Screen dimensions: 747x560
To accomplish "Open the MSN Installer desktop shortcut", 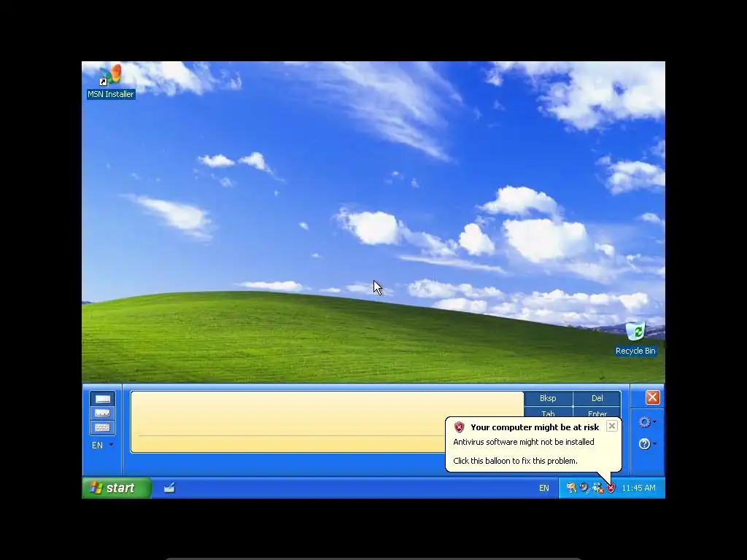I will (111, 82).
